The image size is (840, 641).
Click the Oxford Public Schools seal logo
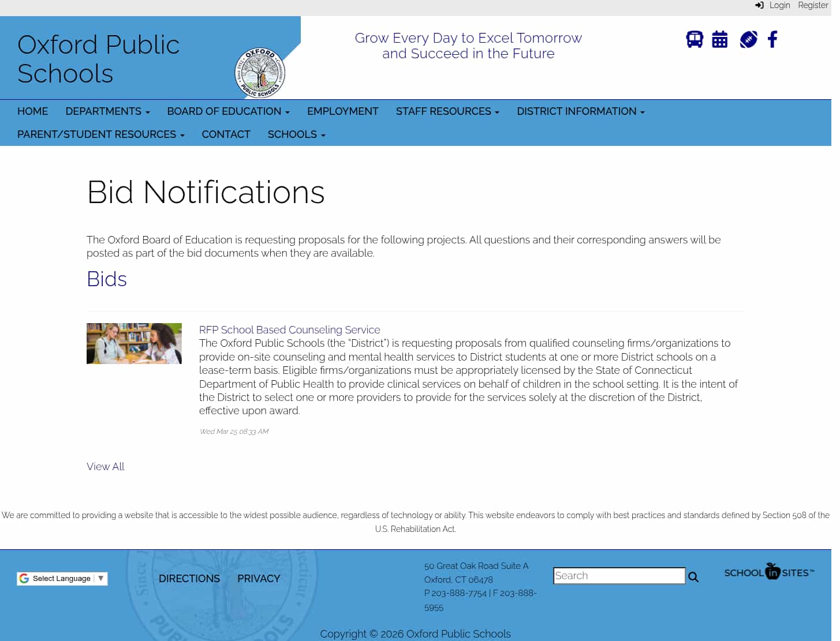(x=262, y=73)
